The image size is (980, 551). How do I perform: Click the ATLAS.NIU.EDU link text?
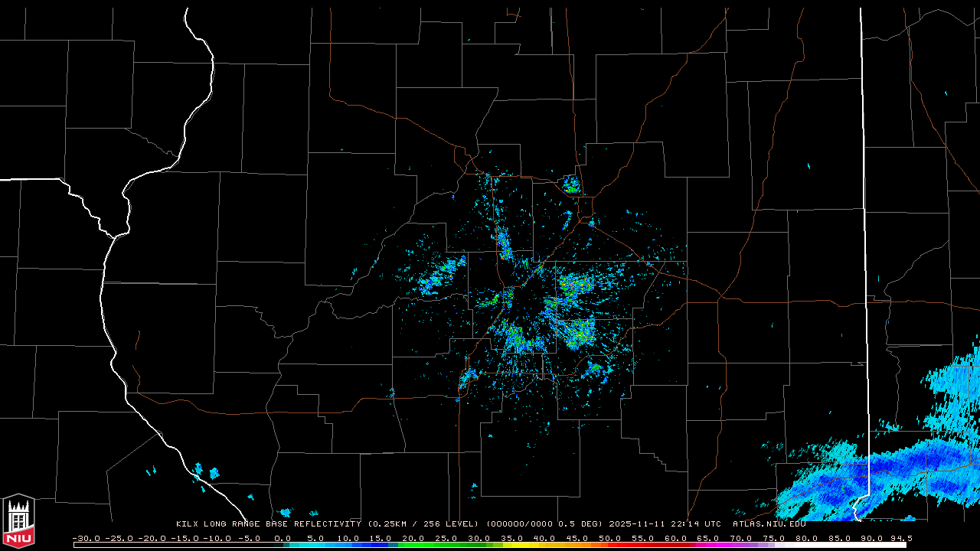click(x=769, y=524)
